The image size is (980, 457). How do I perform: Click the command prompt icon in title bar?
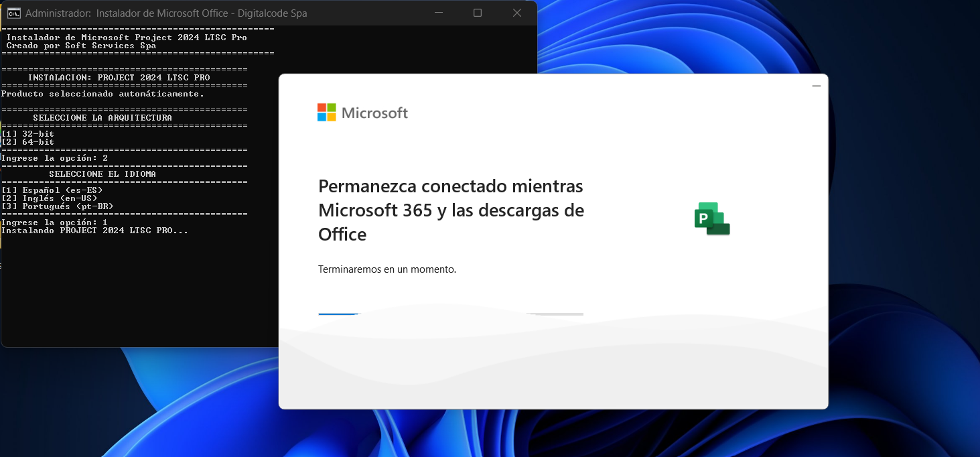13,13
